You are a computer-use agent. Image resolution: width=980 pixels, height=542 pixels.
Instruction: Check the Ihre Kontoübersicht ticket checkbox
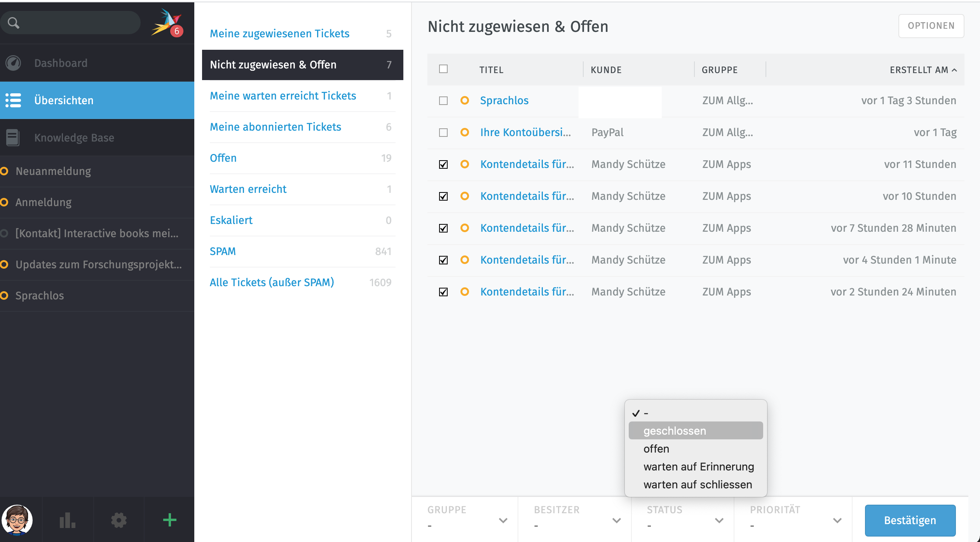443,133
